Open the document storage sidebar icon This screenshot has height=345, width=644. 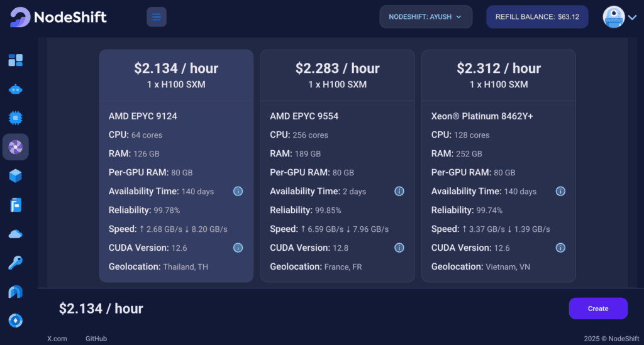click(x=16, y=205)
